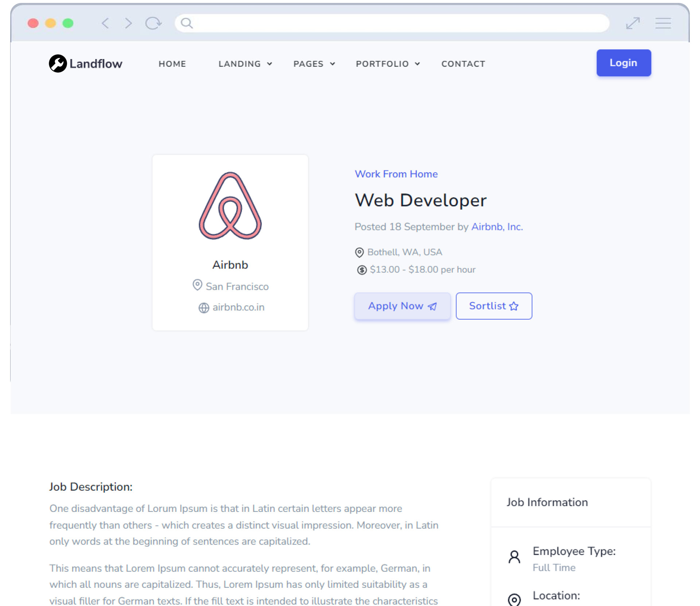Open the PAGES nav item
700x606 pixels.
[308, 64]
